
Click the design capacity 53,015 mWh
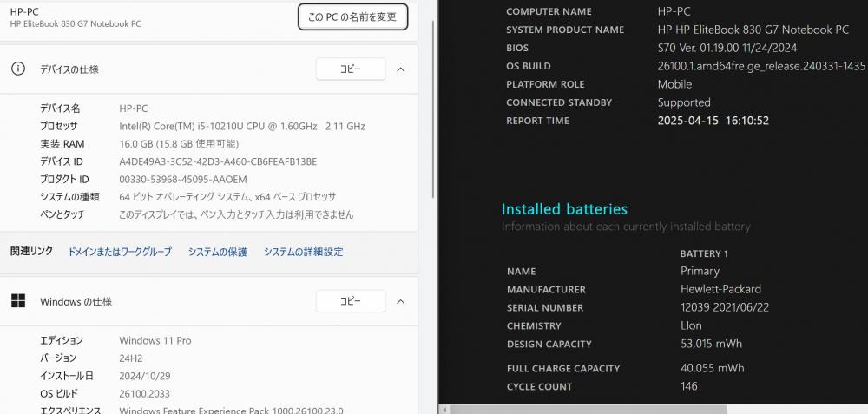pyautogui.click(x=712, y=344)
